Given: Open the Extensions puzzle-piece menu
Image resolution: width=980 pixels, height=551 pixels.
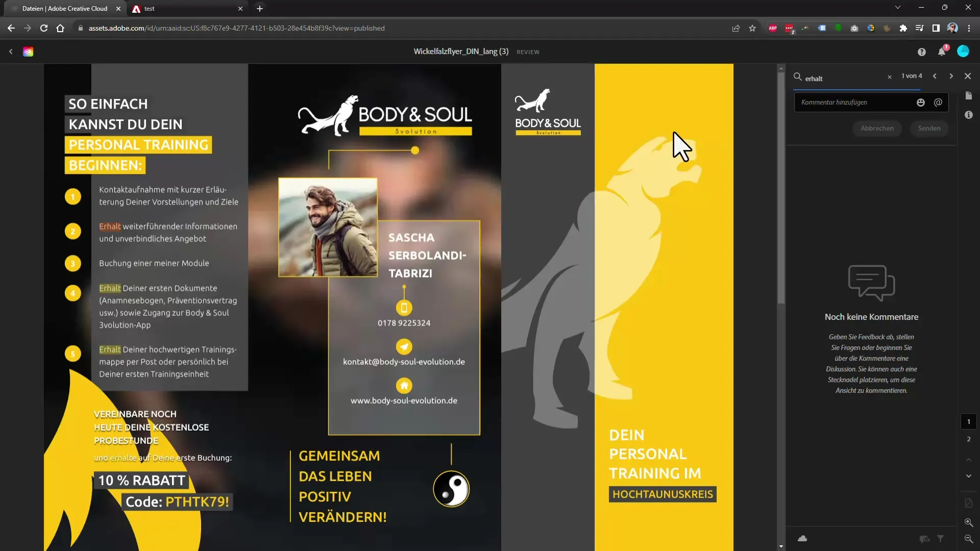Looking at the screenshot, I should (903, 28).
